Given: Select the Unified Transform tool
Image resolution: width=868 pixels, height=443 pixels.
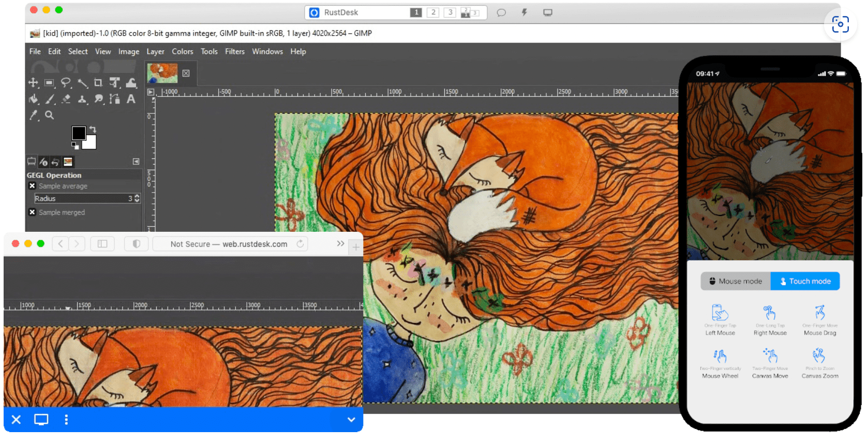Looking at the screenshot, I should click(x=115, y=83).
